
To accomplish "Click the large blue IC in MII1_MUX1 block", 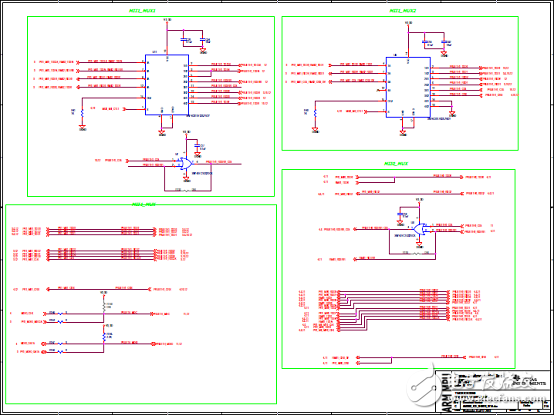I will click(x=167, y=85).
